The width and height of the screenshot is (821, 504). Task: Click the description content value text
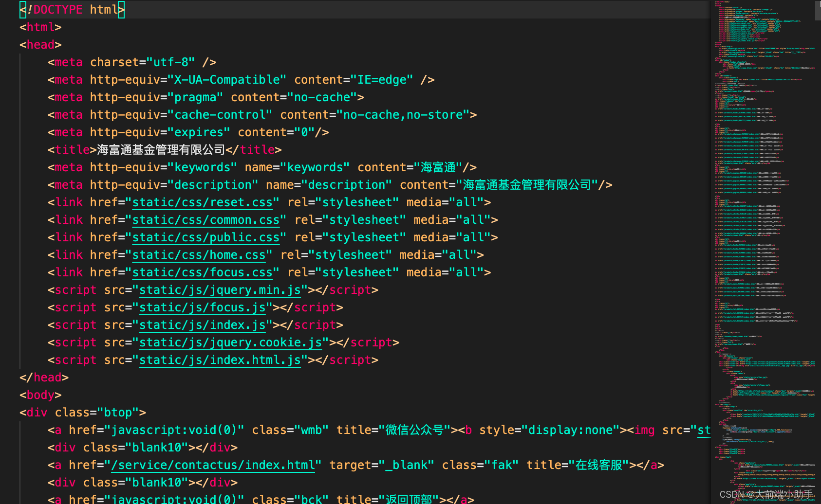tap(527, 185)
